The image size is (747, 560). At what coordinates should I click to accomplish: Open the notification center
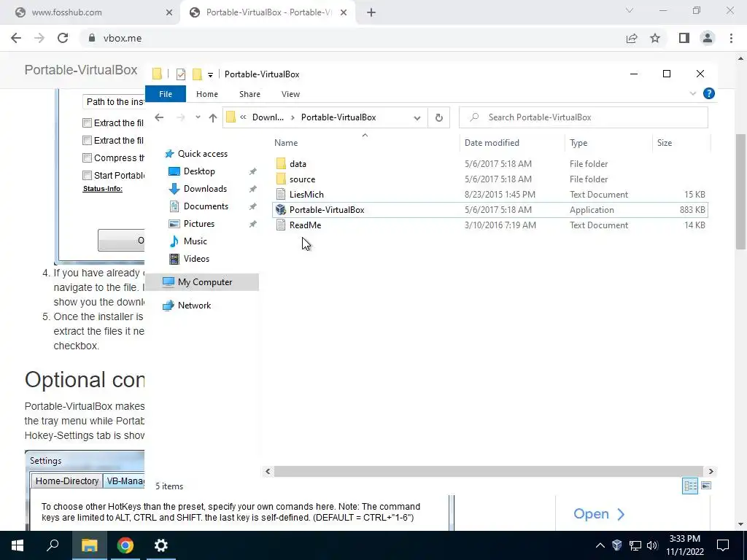coord(723,545)
